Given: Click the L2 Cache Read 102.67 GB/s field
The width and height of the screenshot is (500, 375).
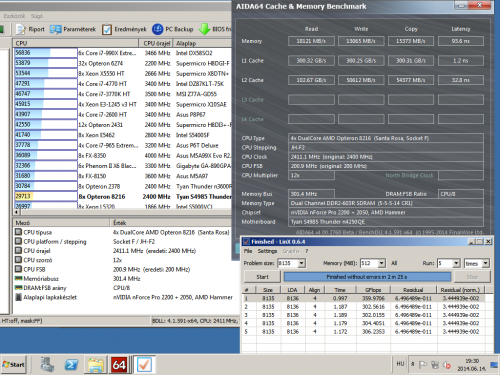Looking at the screenshot, I should [311, 80].
